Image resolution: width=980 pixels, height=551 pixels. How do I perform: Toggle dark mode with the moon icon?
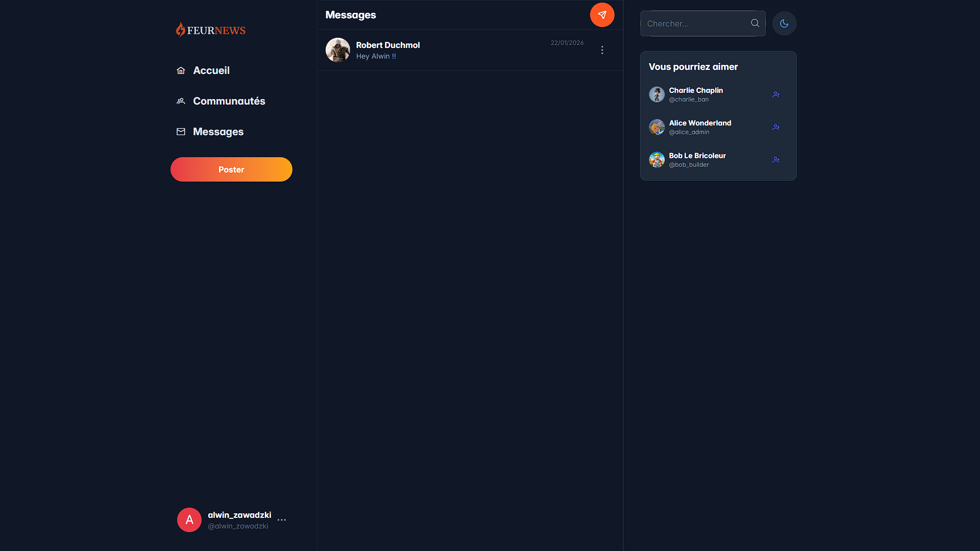coord(784,23)
